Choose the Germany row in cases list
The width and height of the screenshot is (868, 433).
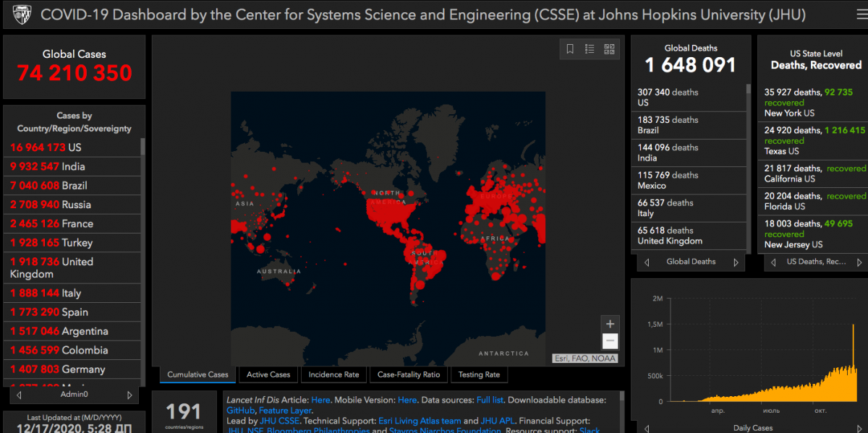point(72,369)
